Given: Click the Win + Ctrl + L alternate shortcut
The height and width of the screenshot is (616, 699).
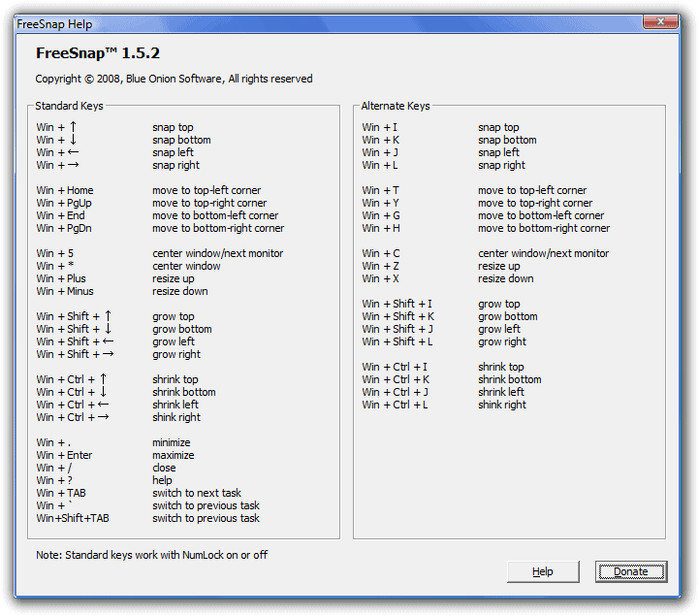Looking at the screenshot, I should (x=396, y=405).
